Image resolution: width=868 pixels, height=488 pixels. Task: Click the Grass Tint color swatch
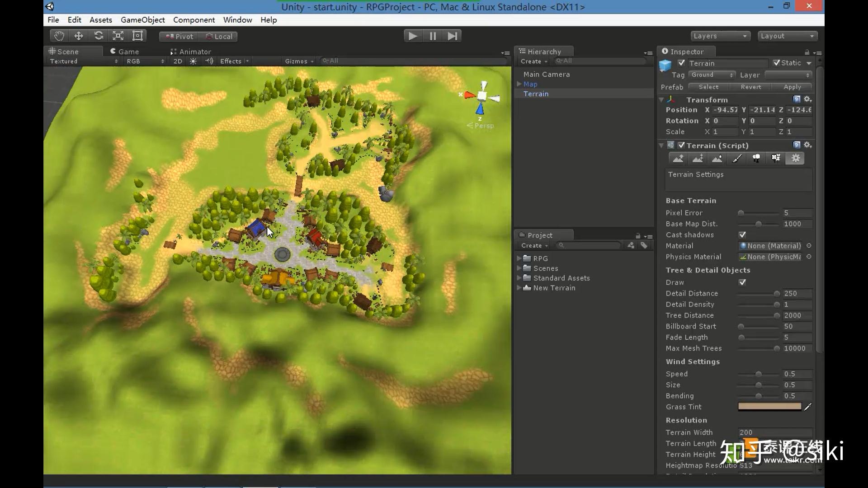769,407
